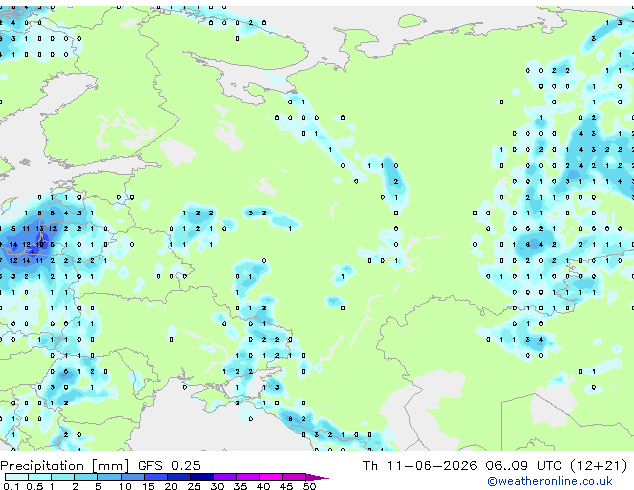The width and height of the screenshot is (634, 490).
Task: Click the '50' legend scale label
Action: click(x=310, y=486)
